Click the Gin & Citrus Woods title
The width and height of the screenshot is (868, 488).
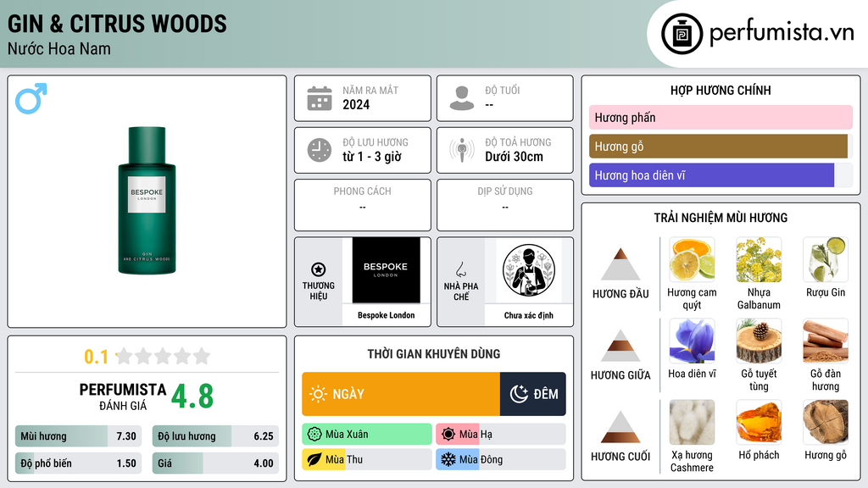pos(117,24)
